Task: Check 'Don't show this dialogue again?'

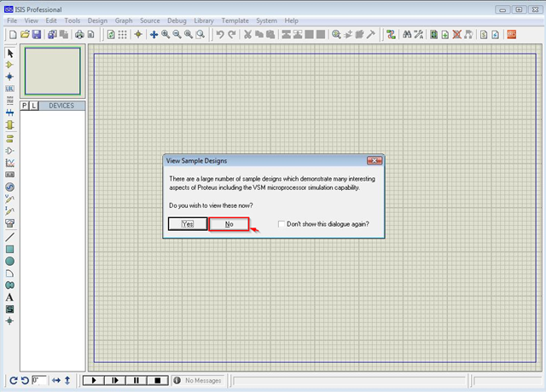Action: (x=281, y=224)
